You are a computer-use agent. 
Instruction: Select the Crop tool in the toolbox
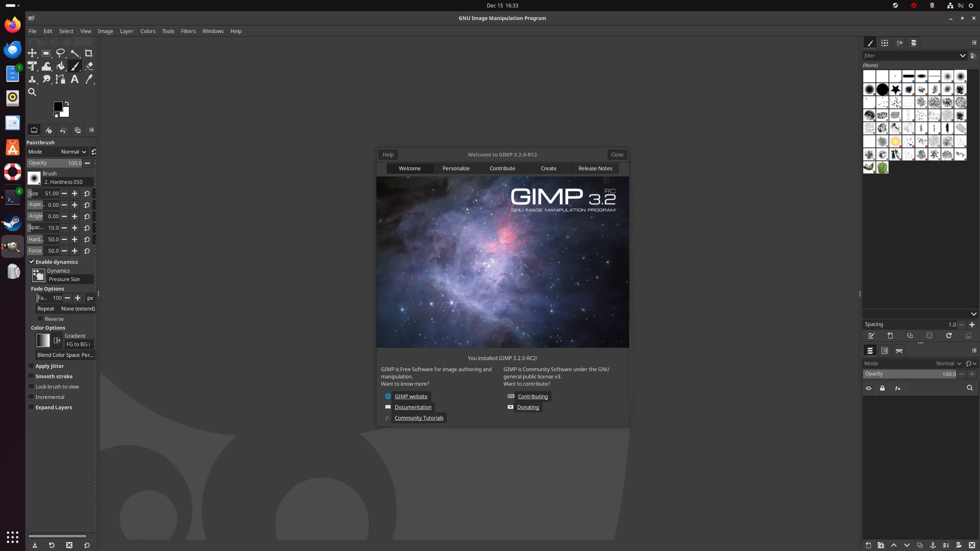point(89,53)
